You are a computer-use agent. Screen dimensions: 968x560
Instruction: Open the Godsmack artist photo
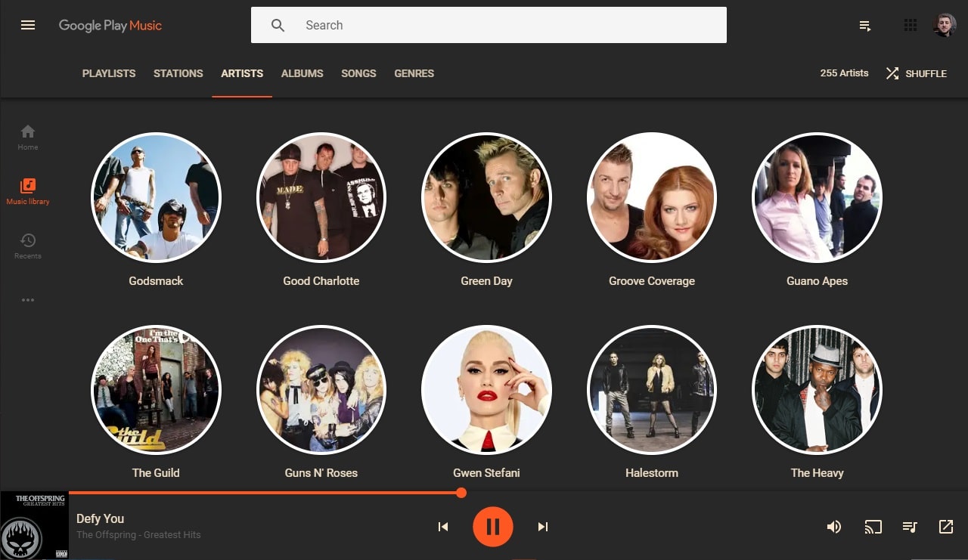point(156,198)
